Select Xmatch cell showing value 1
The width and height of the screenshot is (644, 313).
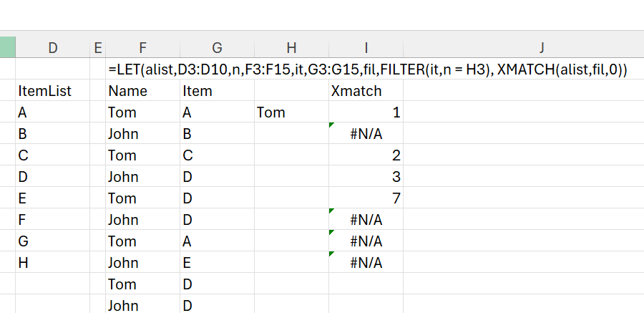coord(396,112)
